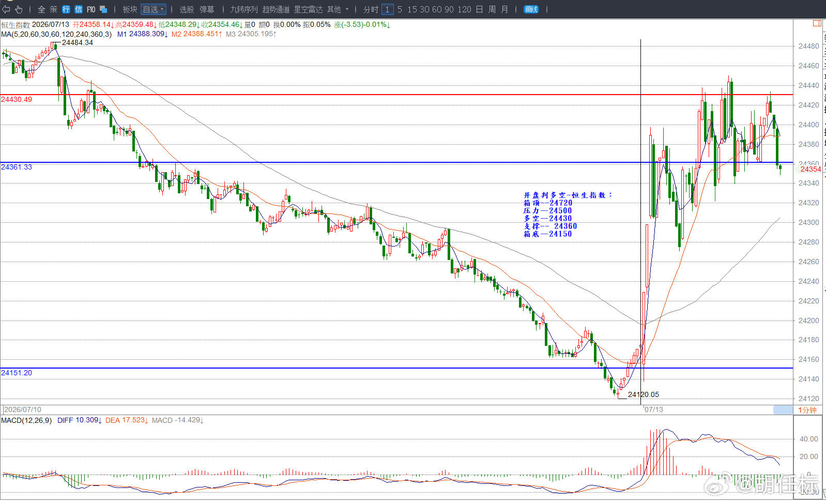Screen dimensions: 826x504
Task: Open the 板块 sector menu
Action: [130, 9]
